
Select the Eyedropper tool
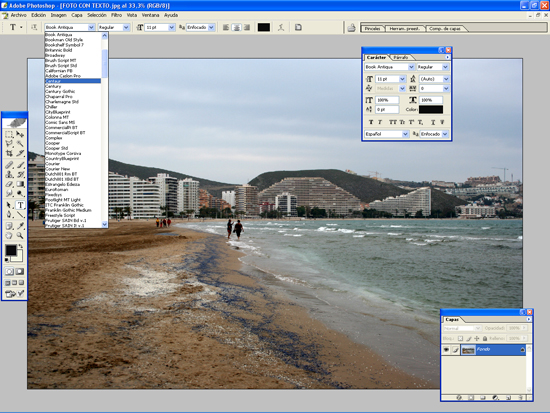click(20, 226)
